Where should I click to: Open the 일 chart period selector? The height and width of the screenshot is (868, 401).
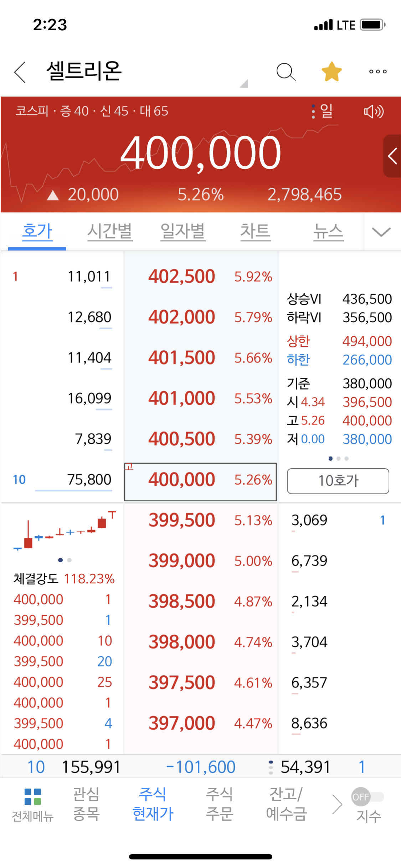click(x=323, y=112)
